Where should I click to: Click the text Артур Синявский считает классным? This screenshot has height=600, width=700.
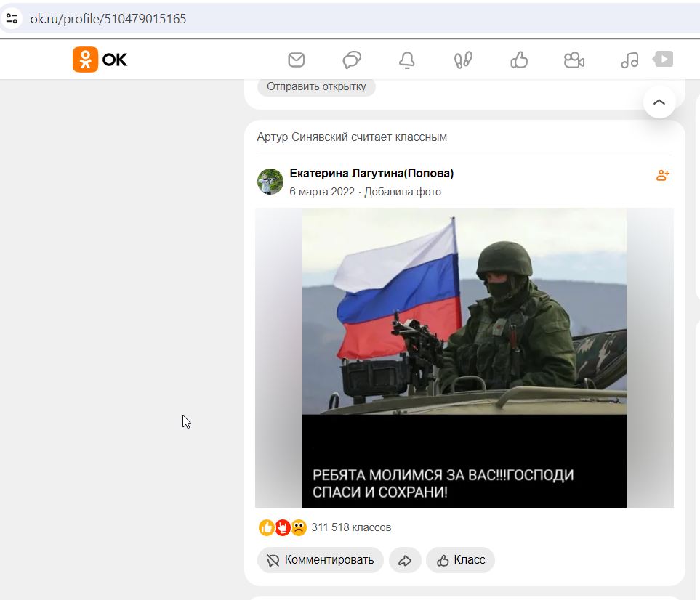click(352, 137)
